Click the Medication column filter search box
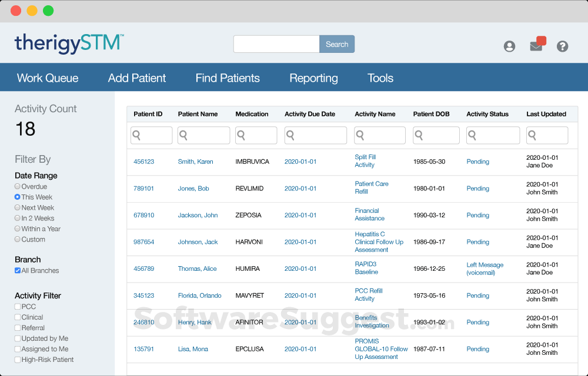The image size is (588, 376). (256, 136)
